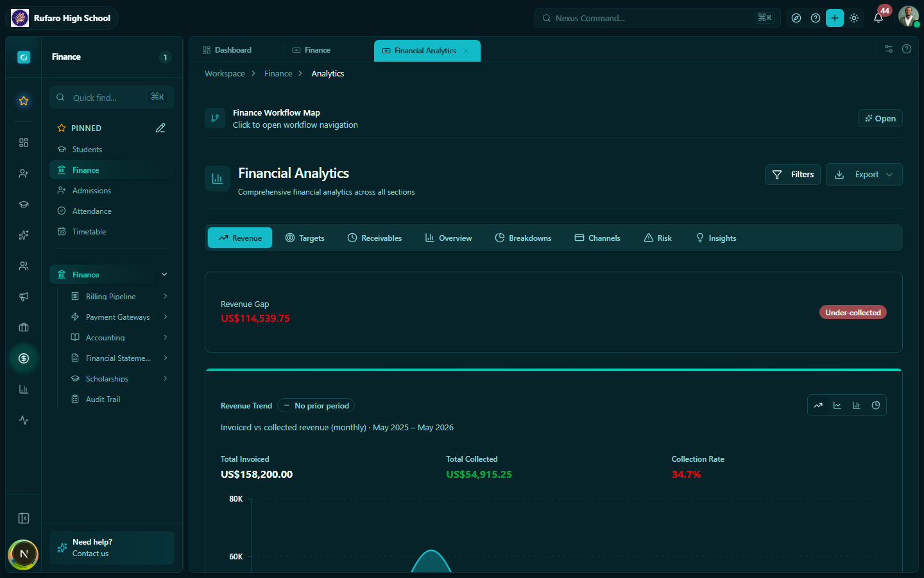
Task: Click Workspace in the breadcrumb
Action: click(225, 74)
